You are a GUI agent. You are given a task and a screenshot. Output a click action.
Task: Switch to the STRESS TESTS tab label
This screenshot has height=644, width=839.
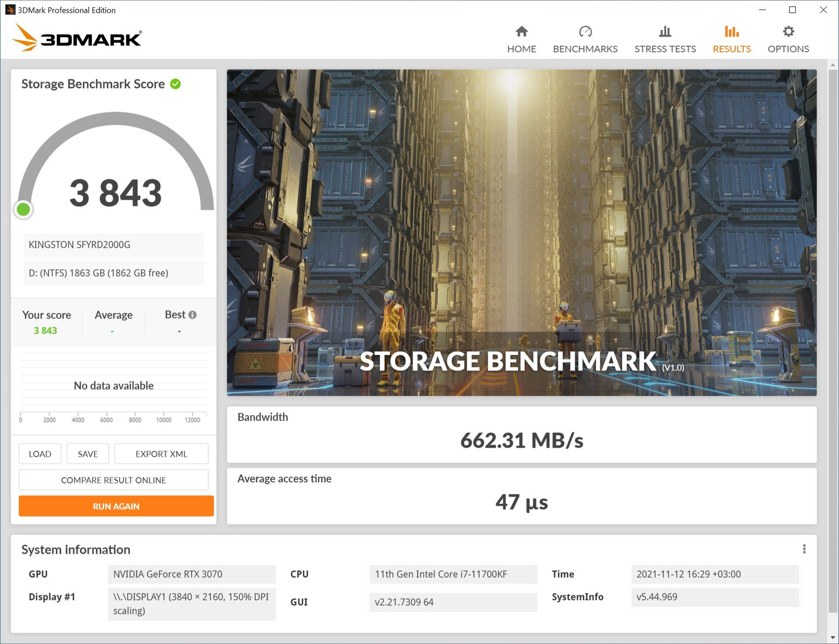pyautogui.click(x=665, y=49)
